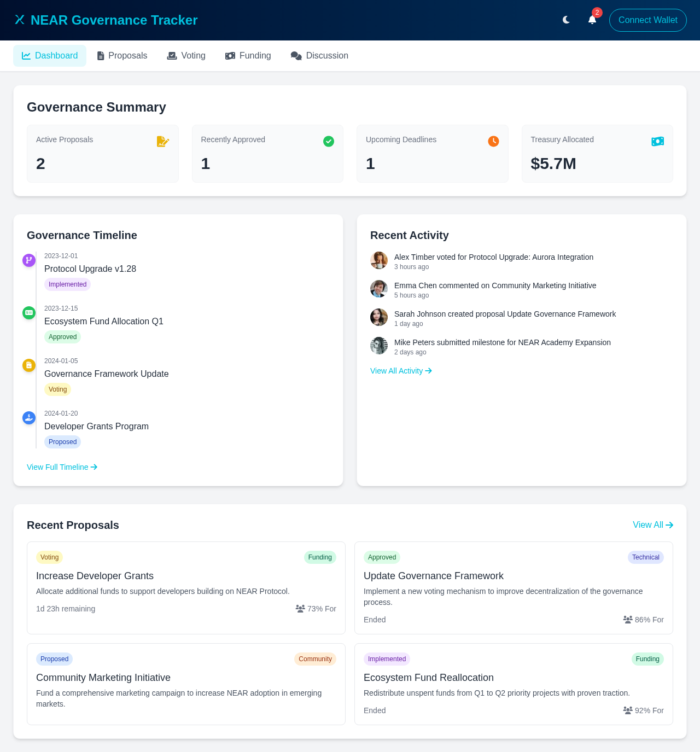700x752 pixels.
Task: Click the yellow file icon for Governance Framework Update
Action: (28, 365)
